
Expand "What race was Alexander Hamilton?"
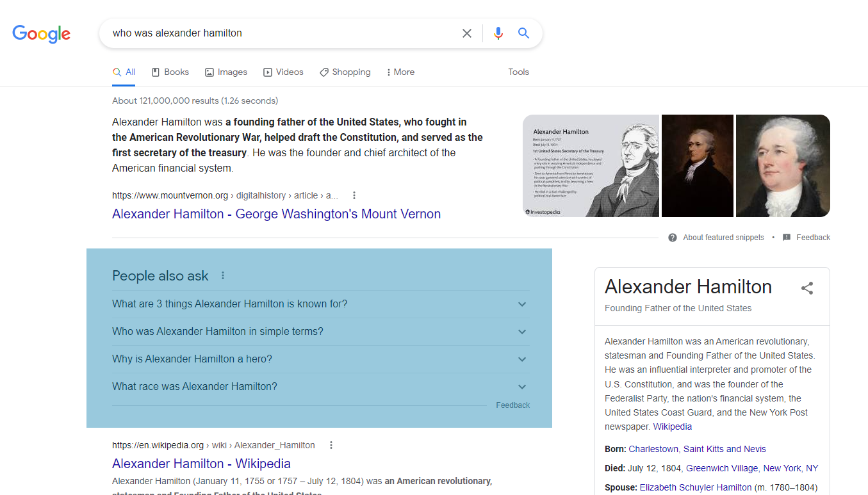522,387
